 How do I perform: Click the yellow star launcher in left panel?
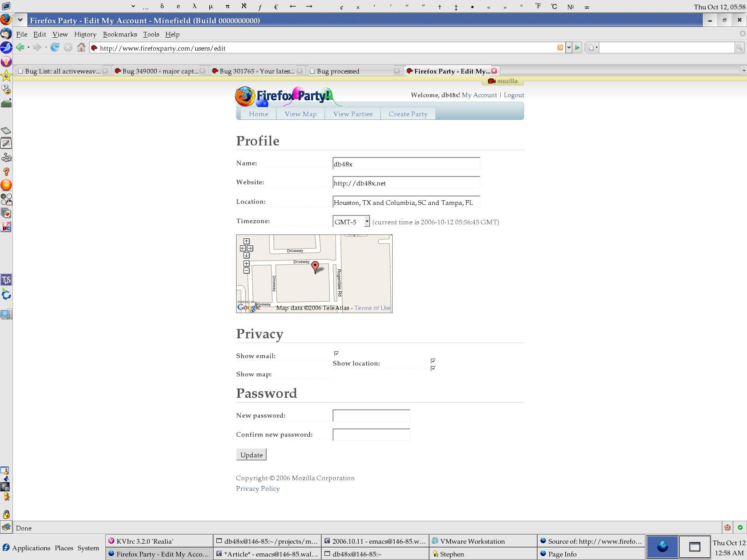[x=6, y=75]
